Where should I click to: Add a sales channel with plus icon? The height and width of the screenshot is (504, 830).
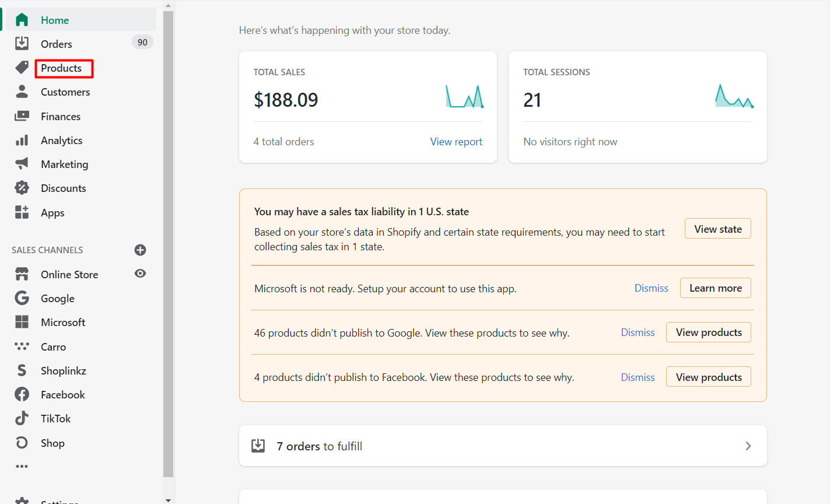(x=140, y=250)
